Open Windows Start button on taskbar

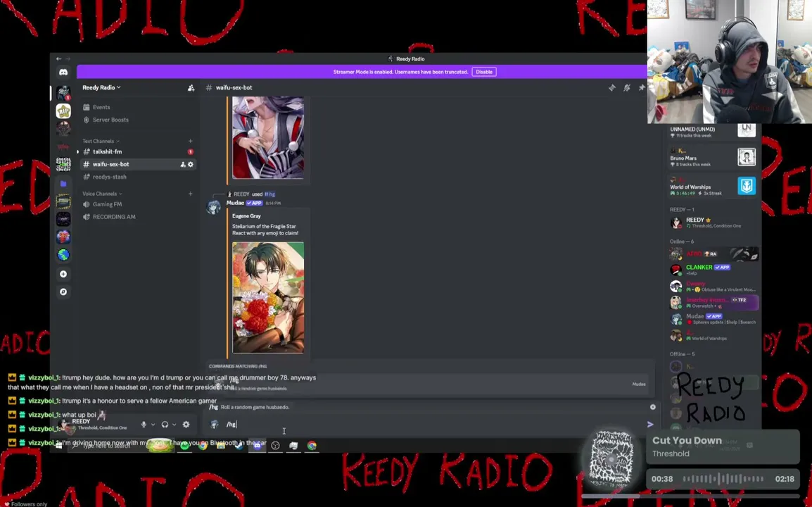coord(59,445)
